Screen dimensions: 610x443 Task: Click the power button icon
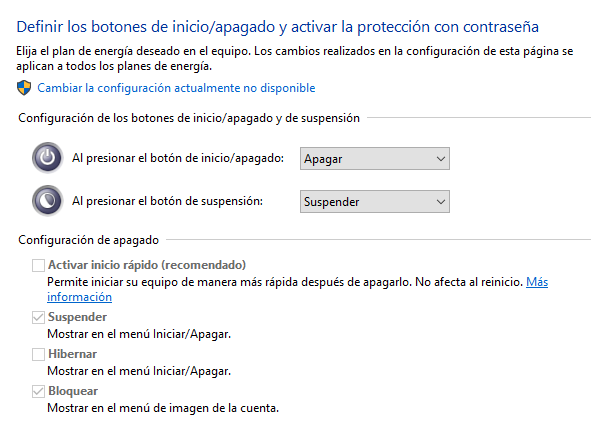[x=47, y=158]
